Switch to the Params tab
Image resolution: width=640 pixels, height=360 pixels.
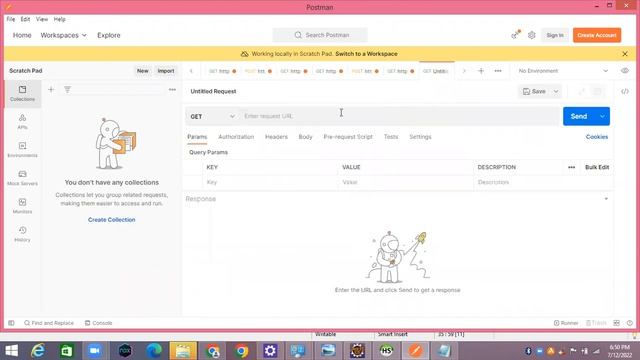197,137
